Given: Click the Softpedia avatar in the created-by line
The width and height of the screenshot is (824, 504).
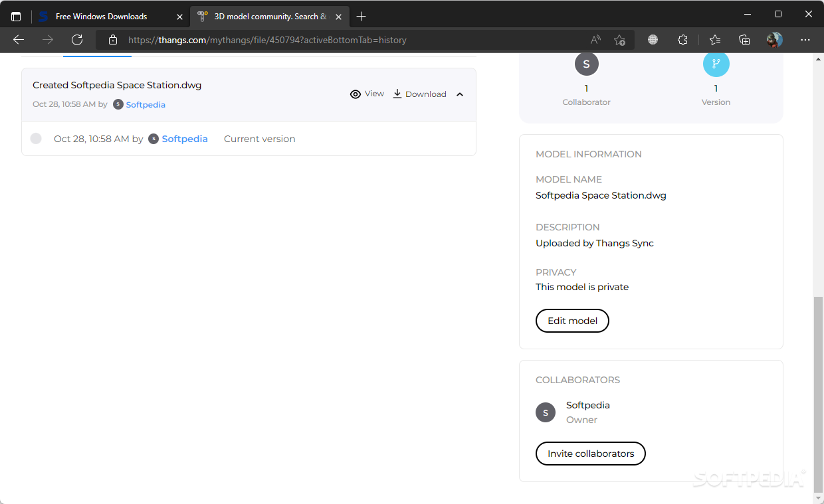Looking at the screenshot, I should pos(118,104).
